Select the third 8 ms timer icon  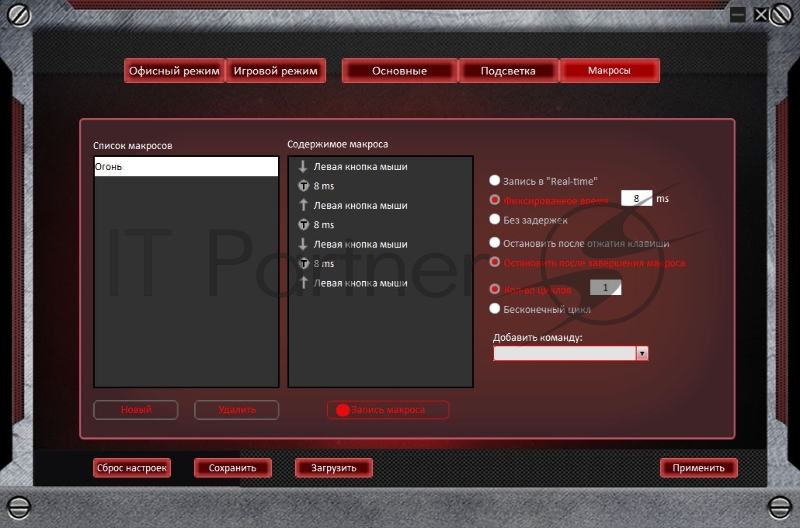click(303, 264)
